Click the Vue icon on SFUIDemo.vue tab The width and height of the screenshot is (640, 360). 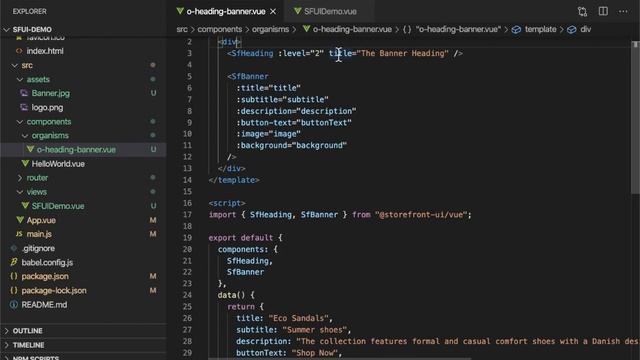(298, 11)
